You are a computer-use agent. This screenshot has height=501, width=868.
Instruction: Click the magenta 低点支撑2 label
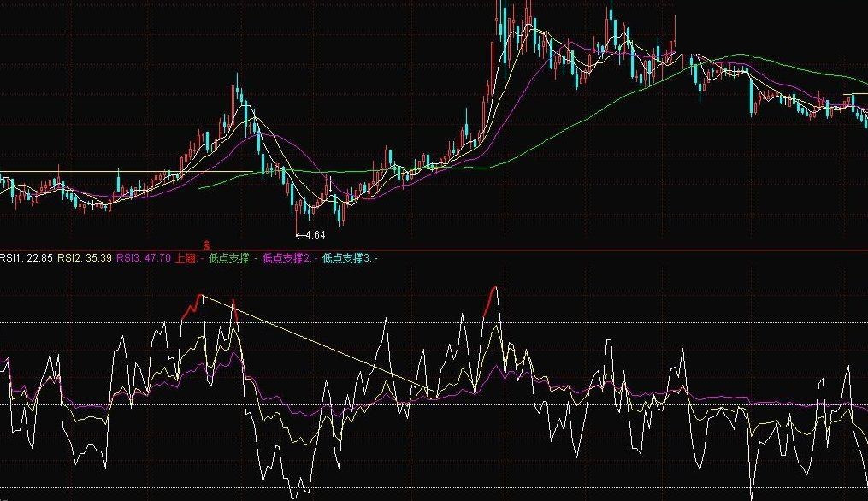point(290,258)
